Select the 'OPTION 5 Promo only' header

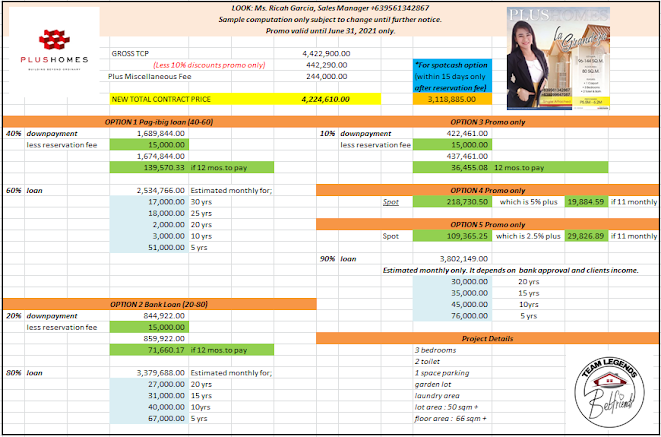(x=487, y=224)
